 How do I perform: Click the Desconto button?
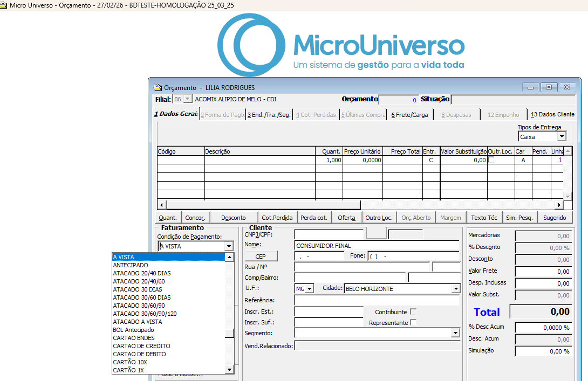click(x=233, y=218)
